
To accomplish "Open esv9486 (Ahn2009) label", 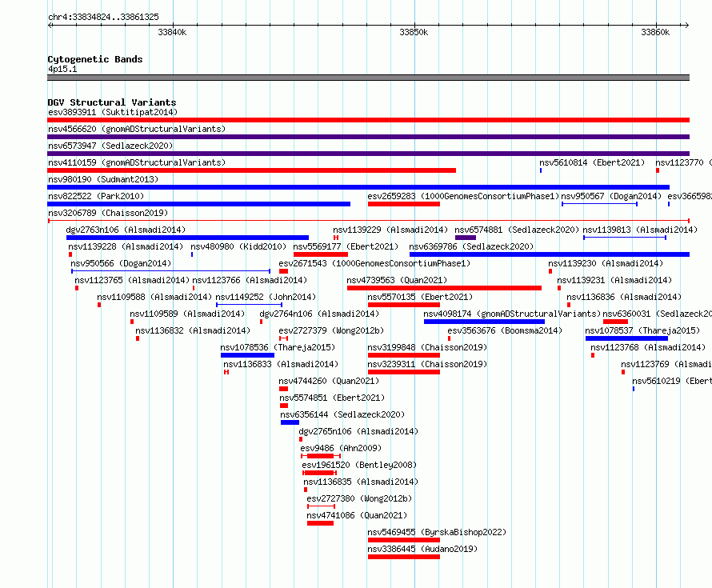I will [341, 448].
